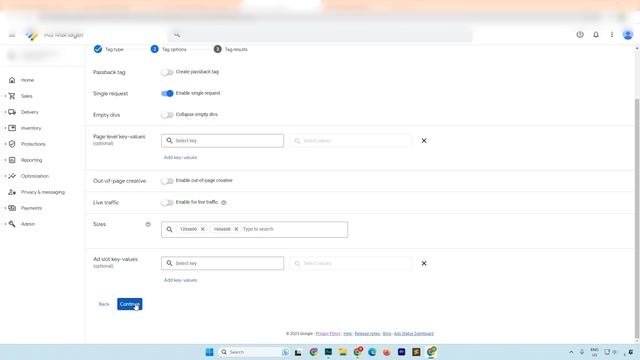
Task: Turn on Enable for live traffic switch
Action: click(x=167, y=202)
